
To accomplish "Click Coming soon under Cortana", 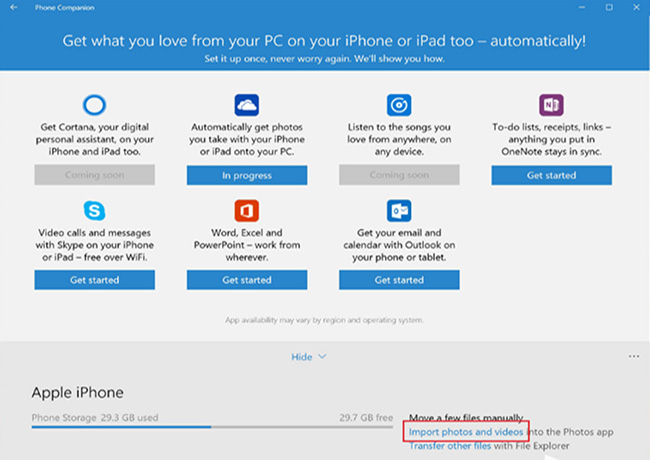I will (x=95, y=175).
